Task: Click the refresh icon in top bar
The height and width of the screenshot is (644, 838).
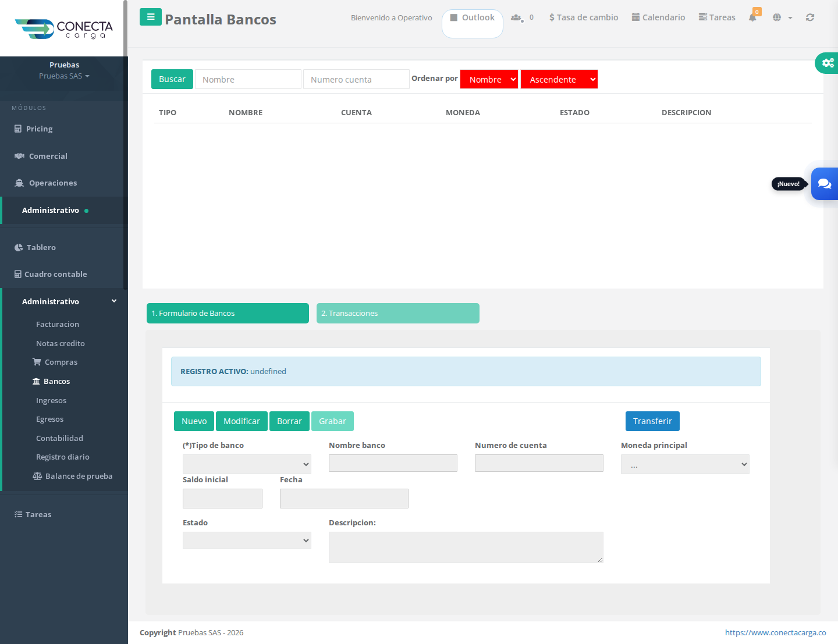Action: click(x=809, y=17)
